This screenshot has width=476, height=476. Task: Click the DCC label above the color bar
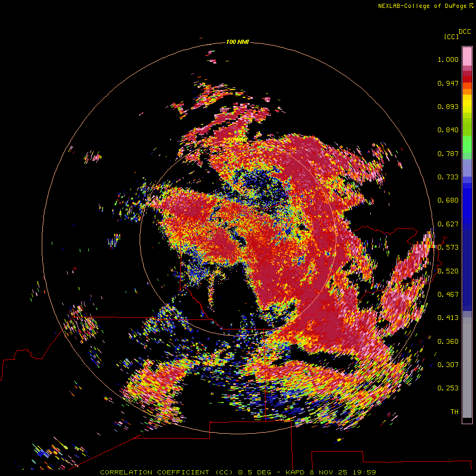tap(465, 32)
